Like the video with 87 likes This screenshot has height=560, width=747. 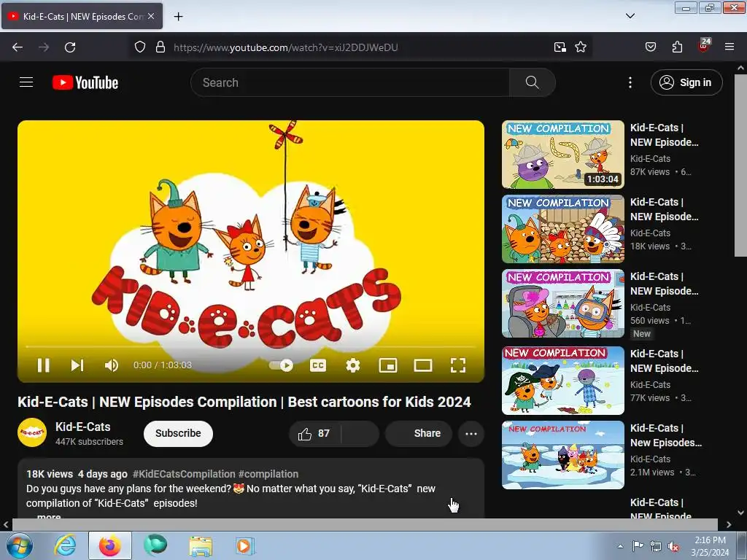[x=314, y=433]
